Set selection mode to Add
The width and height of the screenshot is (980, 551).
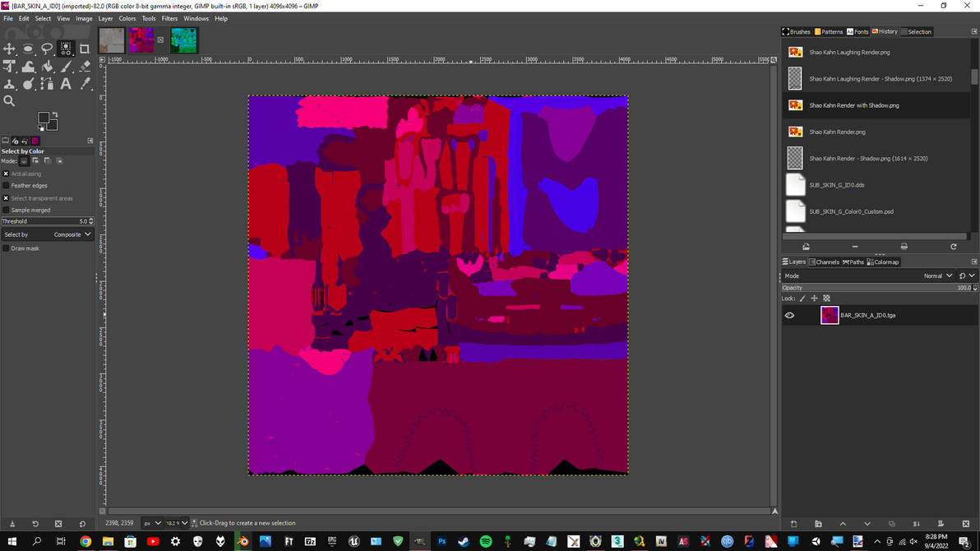click(35, 161)
